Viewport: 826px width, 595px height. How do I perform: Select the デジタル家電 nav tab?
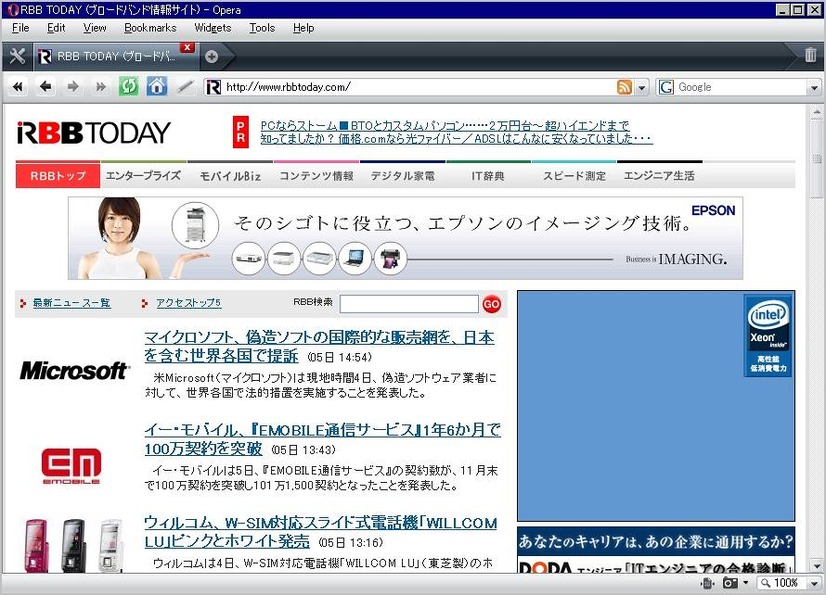(x=402, y=175)
